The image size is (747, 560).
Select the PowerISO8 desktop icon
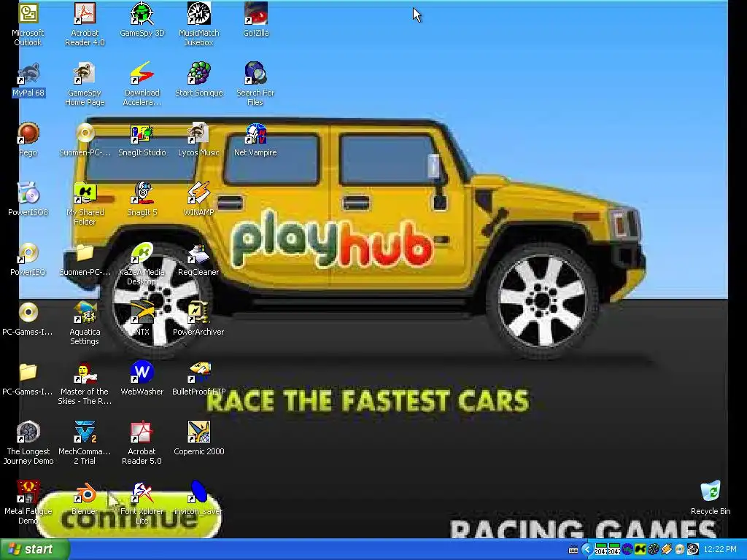tap(28, 200)
